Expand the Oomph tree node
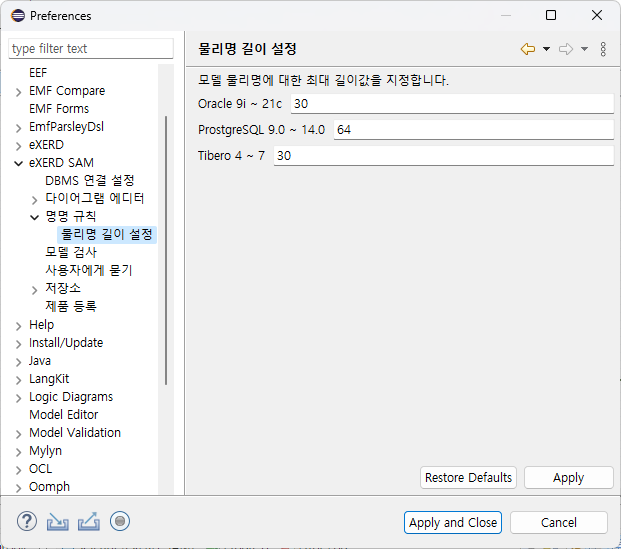 [x=18, y=488]
